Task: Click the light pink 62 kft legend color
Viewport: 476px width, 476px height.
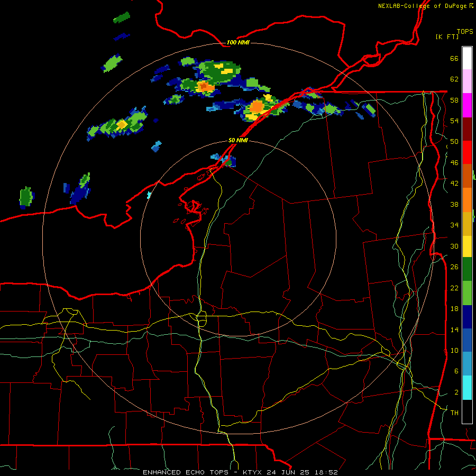Action: pos(467,81)
